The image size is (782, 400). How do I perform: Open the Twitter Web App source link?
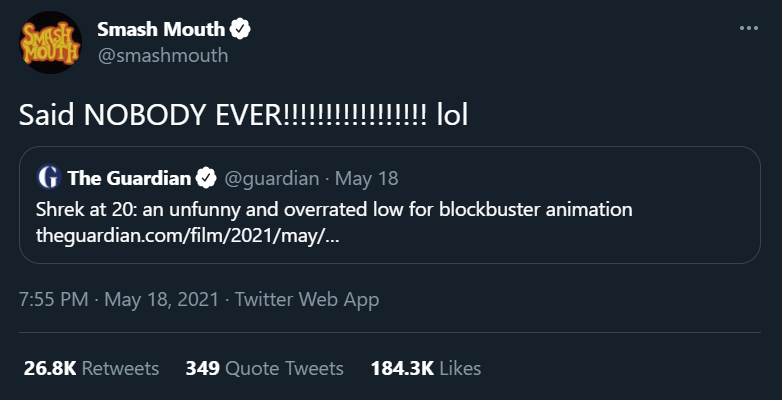point(306,299)
